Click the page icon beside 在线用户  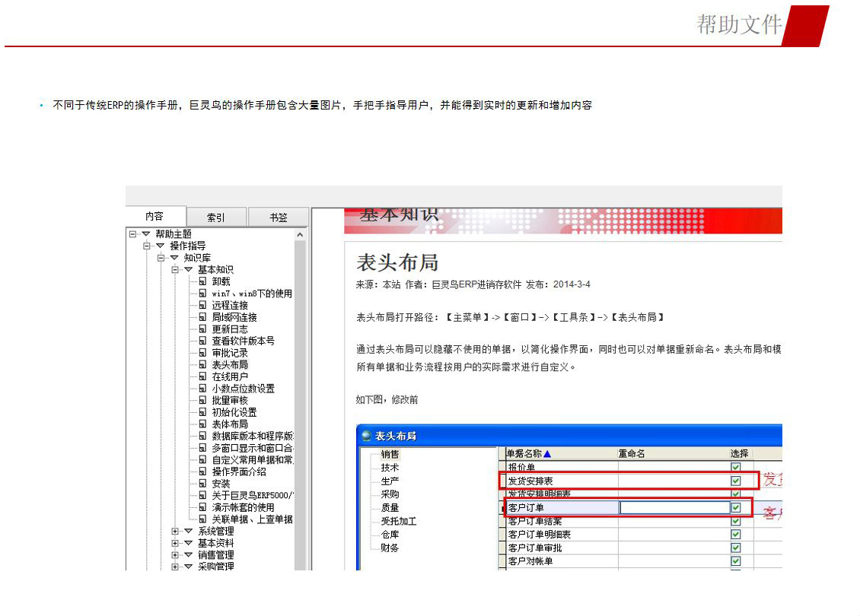tap(203, 376)
